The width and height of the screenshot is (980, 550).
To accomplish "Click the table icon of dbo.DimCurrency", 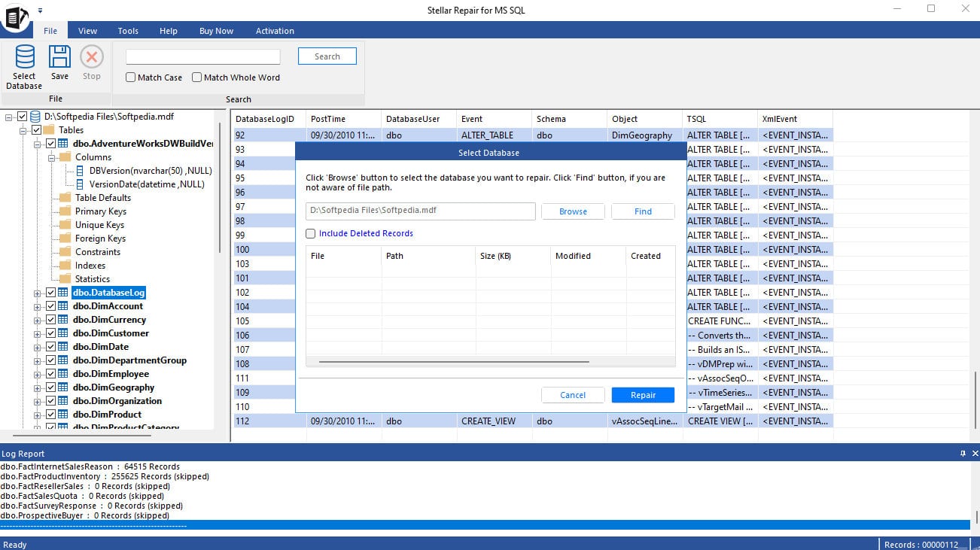I will pos(63,320).
